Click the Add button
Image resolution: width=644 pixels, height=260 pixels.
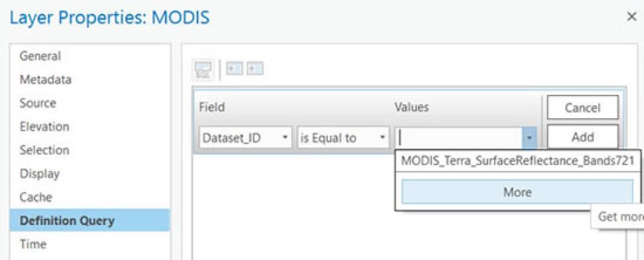pyautogui.click(x=582, y=137)
